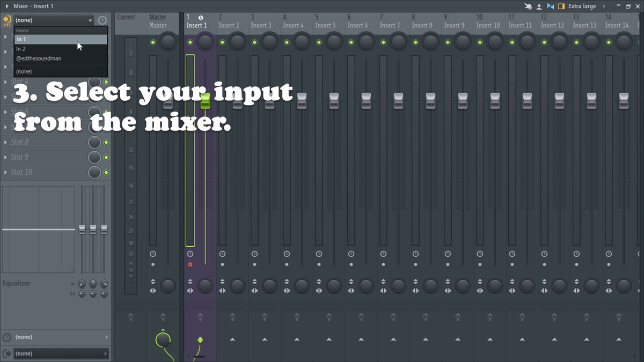Click the Master pan knob

click(168, 42)
